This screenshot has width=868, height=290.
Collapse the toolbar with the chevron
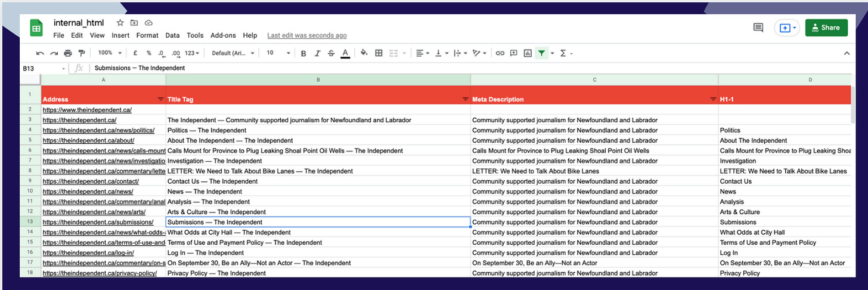847,53
